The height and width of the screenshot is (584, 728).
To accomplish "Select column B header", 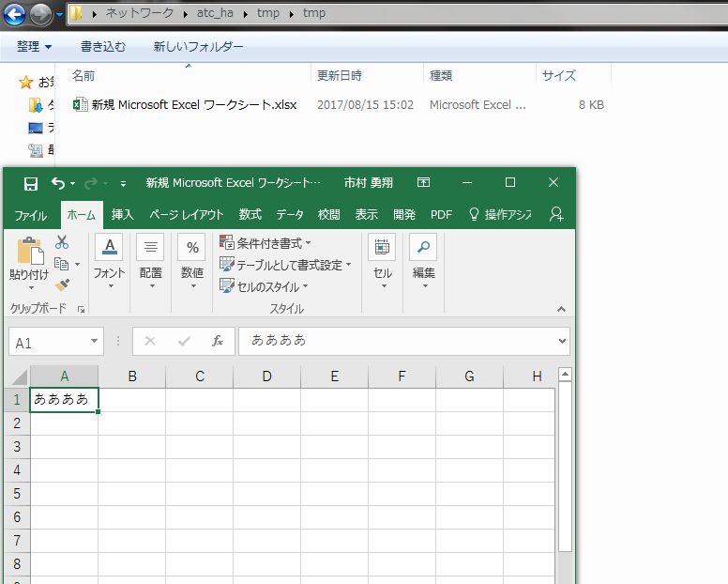I will pyautogui.click(x=132, y=377).
